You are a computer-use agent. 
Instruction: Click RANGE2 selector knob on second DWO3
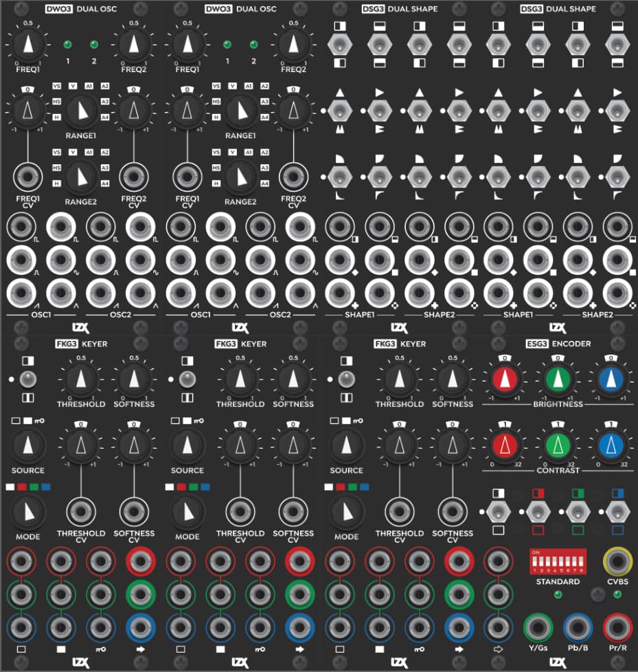click(x=240, y=177)
